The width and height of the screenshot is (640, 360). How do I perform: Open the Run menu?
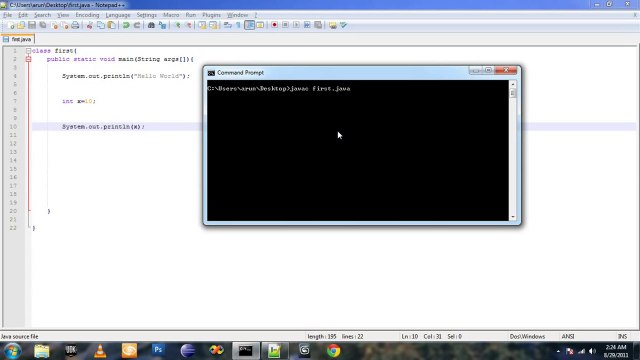191,15
